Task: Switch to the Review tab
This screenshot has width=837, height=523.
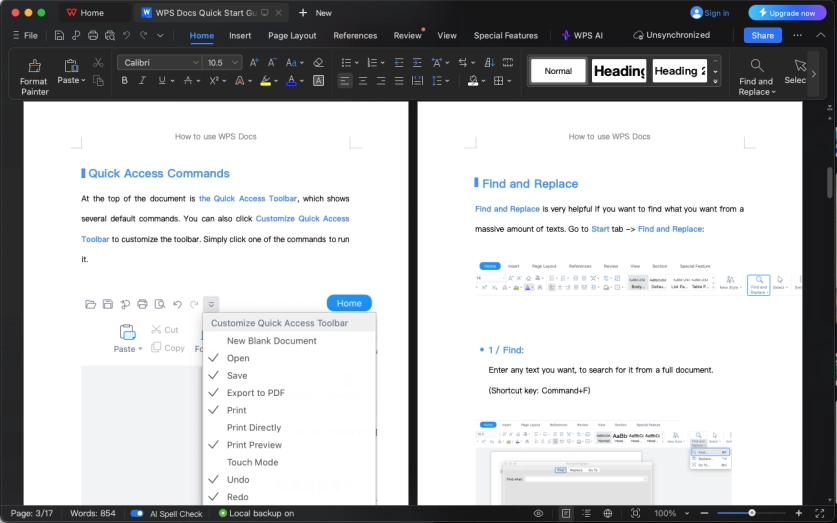Action: (407, 35)
